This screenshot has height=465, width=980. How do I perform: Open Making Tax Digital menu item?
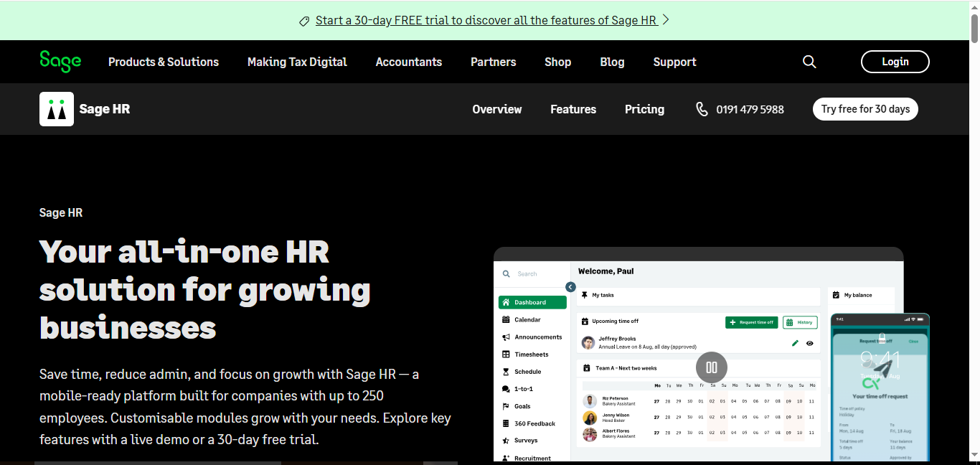pos(297,62)
